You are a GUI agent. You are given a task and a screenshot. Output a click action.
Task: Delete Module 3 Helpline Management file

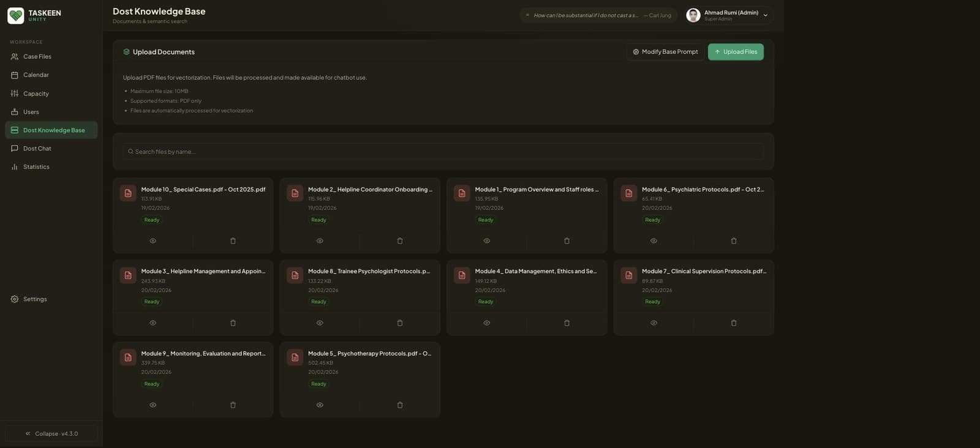(x=233, y=323)
